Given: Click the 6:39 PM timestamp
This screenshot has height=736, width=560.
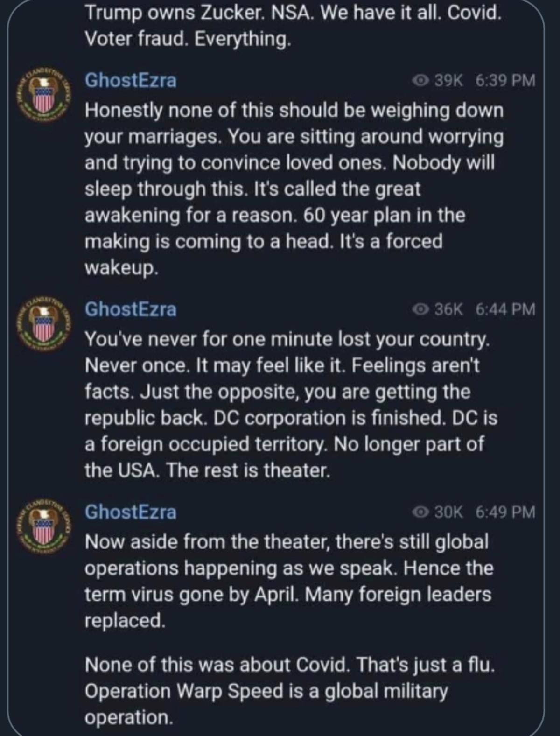Looking at the screenshot, I should click(x=505, y=80).
